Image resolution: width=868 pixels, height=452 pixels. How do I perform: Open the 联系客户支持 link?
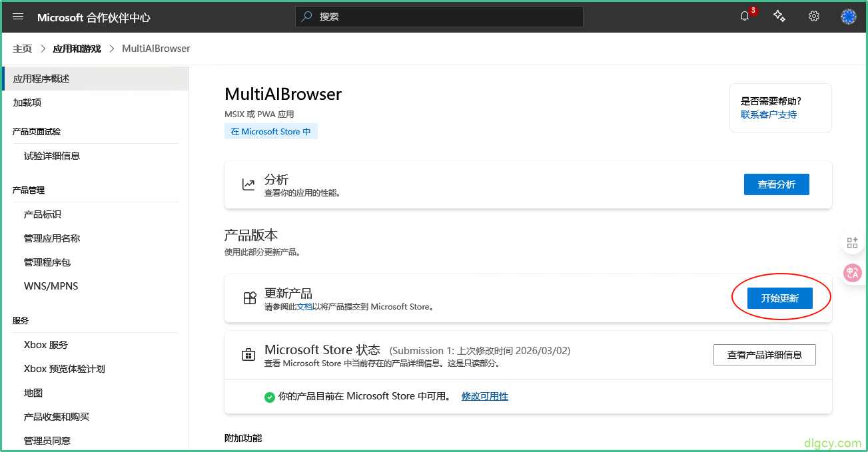click(x=768, y=114)
